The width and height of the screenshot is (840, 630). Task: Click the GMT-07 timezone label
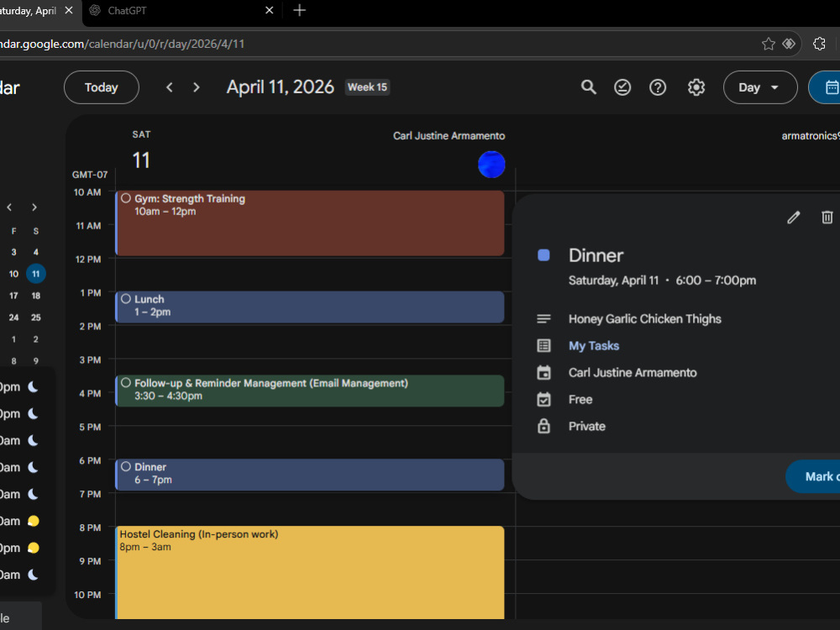90,175
